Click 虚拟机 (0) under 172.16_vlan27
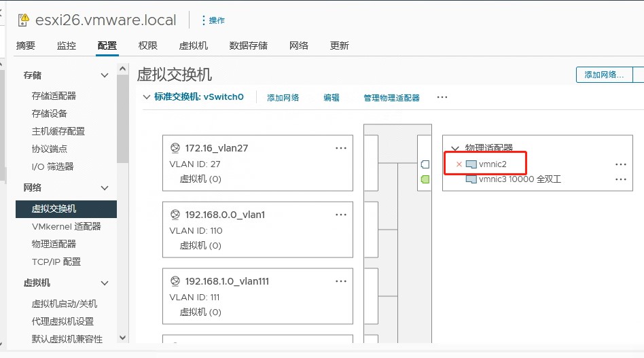The height and width of the screenshot is (358, 644). click(200, 179)
